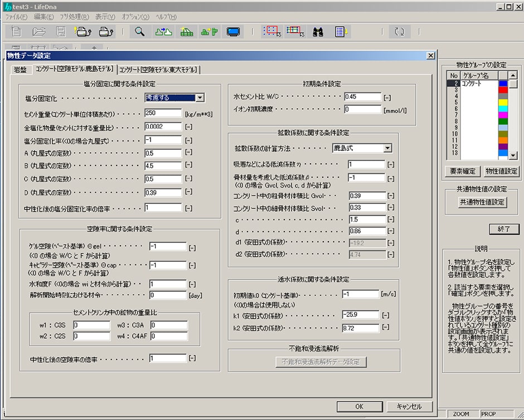Image resolution: width=524 pixels, height=420 pixels.
Task: Click the 解析開始時刻における材令 field
Action: (168, 295)
